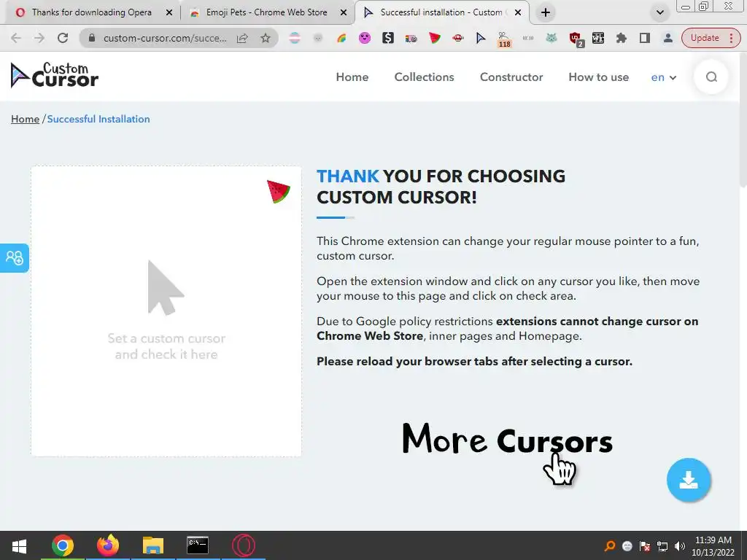Click the address bar URL field
Screen dimensions: 747x560
165,38
